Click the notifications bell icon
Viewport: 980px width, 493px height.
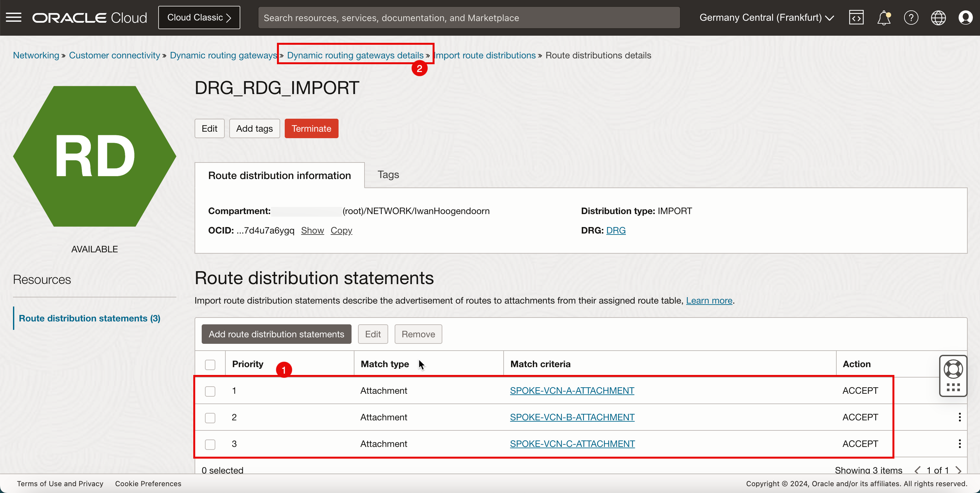click(883, 18)
